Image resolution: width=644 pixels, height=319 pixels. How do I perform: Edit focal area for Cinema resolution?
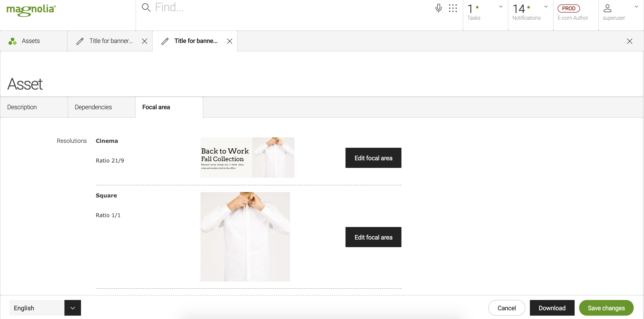tap(373, 158)
